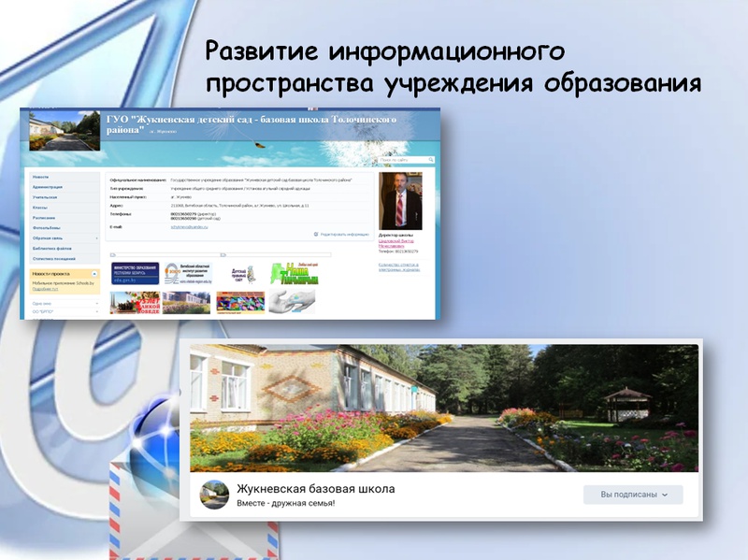Open the Новости menu item

[x=40, y=177]
